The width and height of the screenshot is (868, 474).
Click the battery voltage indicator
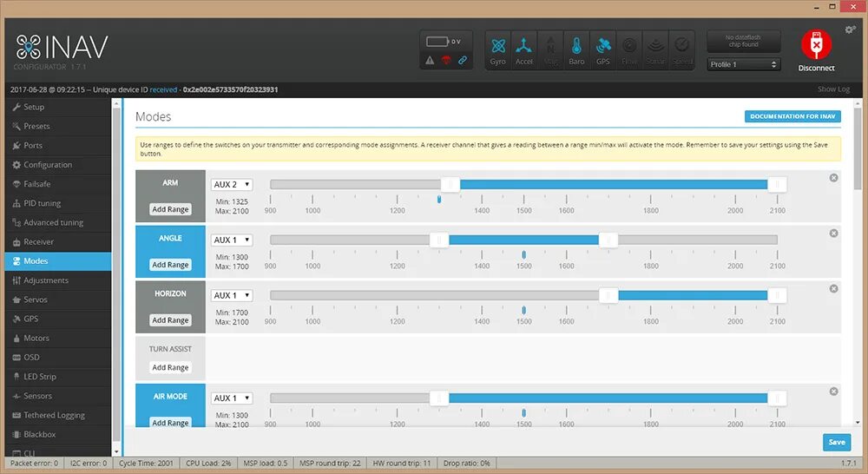point(443,42)
